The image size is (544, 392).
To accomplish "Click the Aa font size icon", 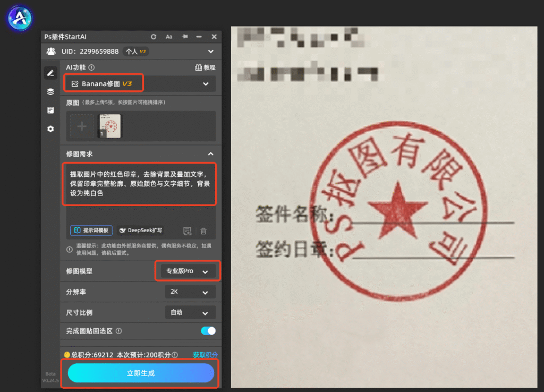I will tap(169, 37).
